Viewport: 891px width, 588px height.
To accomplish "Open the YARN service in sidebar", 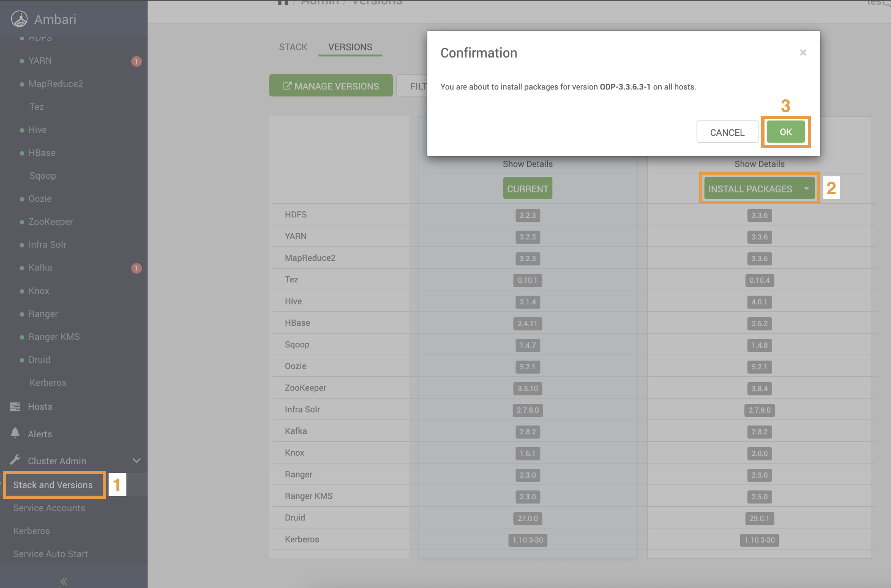I will click(x=40, y=61).
